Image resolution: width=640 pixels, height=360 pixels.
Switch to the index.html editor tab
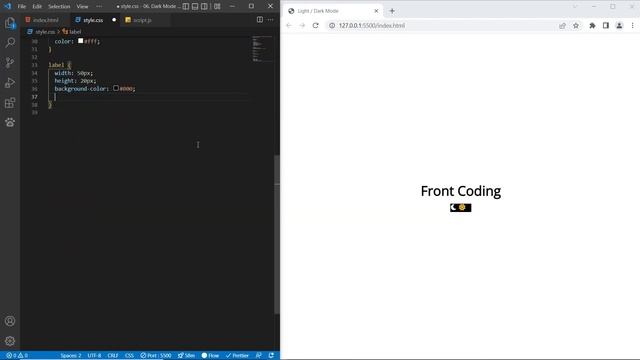click(x=45, y=20)
